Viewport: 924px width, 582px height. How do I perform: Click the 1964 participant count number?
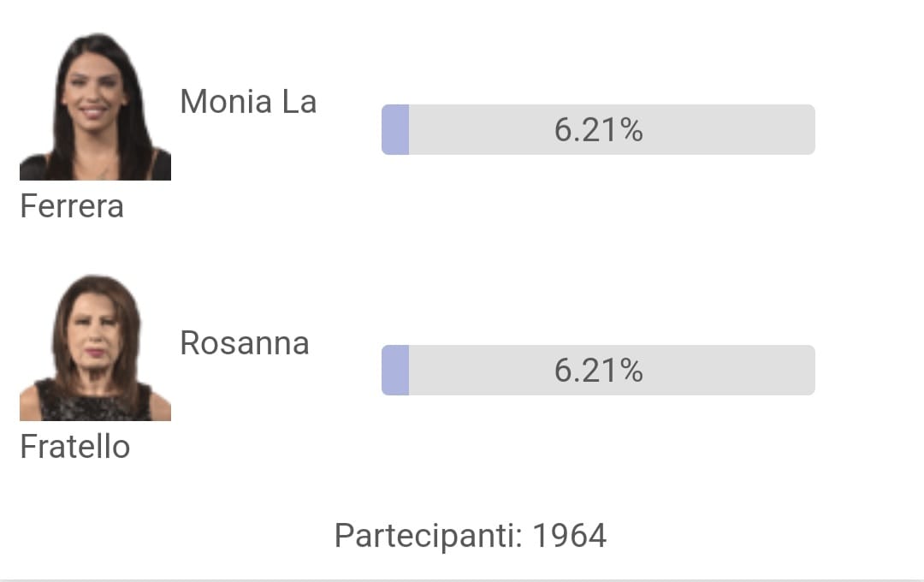569,536
